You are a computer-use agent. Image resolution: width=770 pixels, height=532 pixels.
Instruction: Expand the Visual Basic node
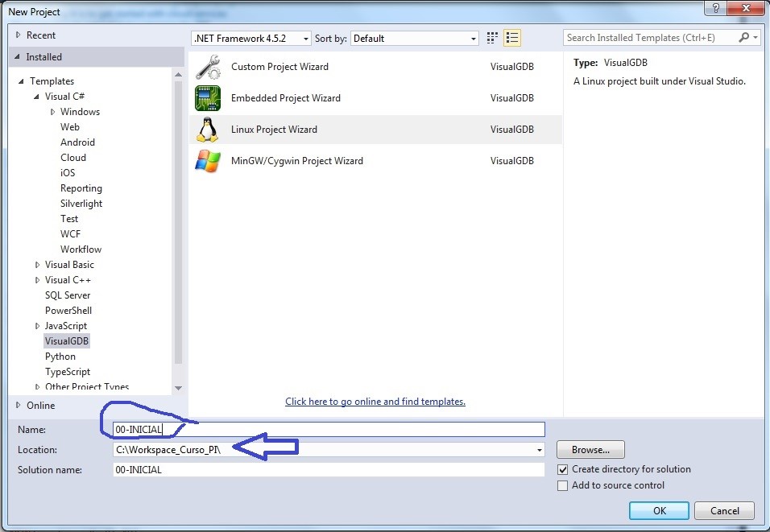pyautogui.click(x=36, y=264)
